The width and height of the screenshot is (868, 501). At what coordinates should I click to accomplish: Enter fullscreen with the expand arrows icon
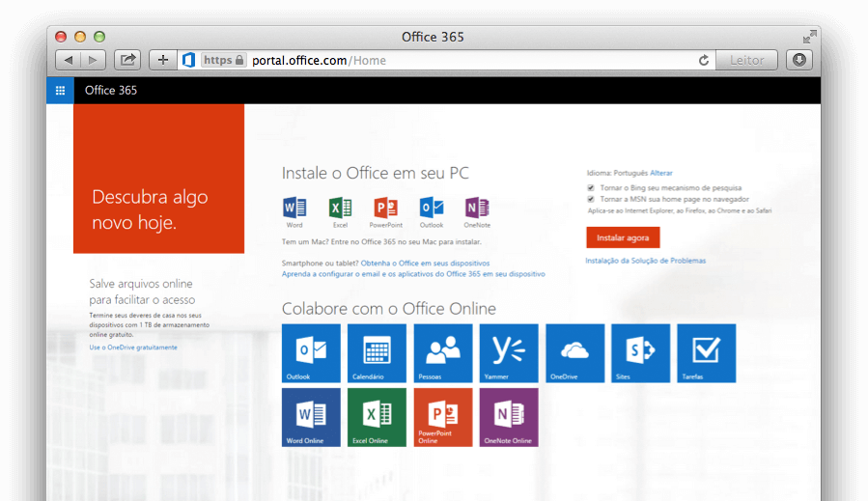809,37
